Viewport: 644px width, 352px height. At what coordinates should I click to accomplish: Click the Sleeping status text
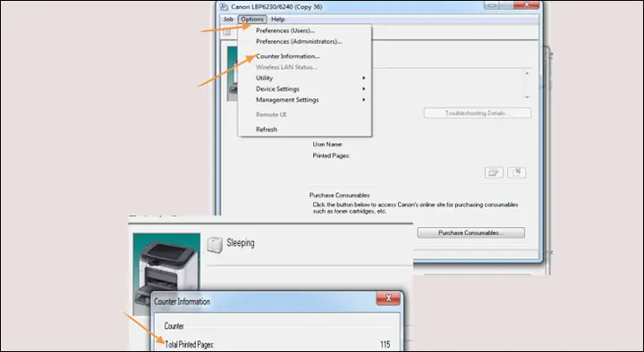point(241,243)
